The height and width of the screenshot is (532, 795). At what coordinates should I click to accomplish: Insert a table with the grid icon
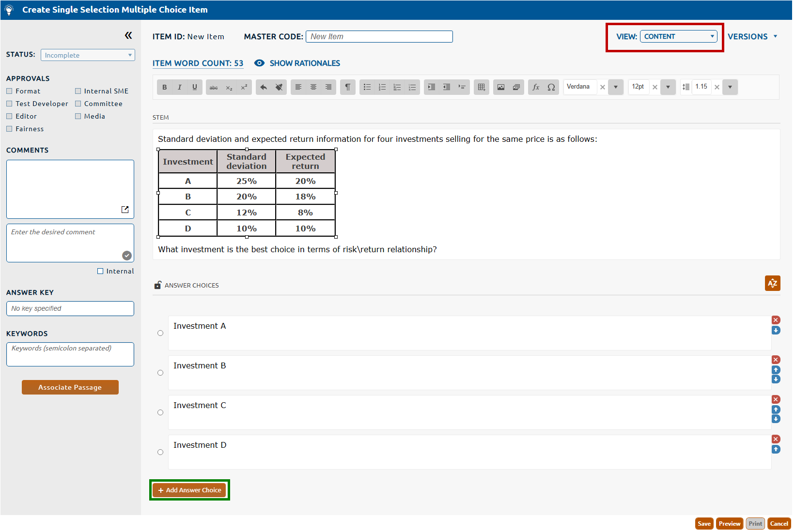(481, 87)
